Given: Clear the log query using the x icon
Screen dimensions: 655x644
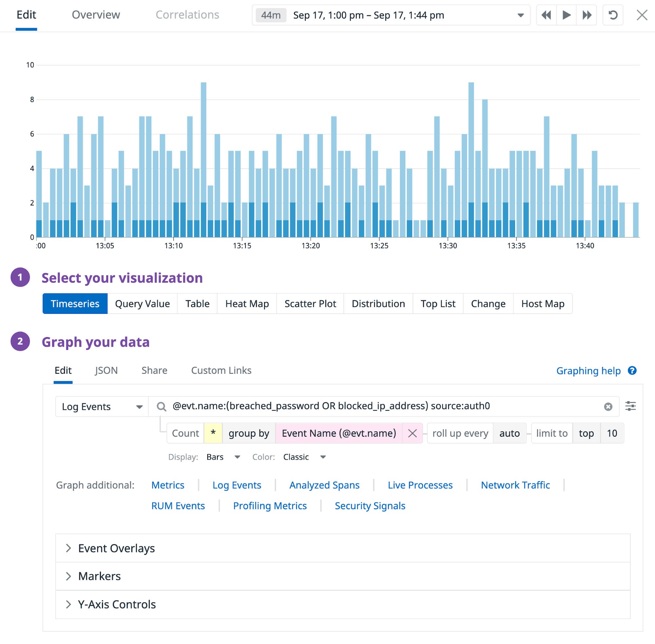Looking at the screenshot, I should point(608,406).
